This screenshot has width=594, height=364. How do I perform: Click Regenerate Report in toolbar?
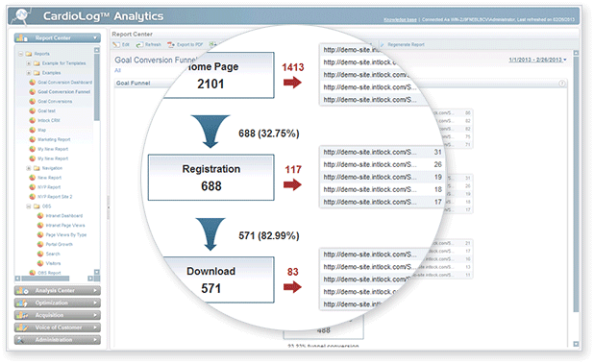point(403,44)
